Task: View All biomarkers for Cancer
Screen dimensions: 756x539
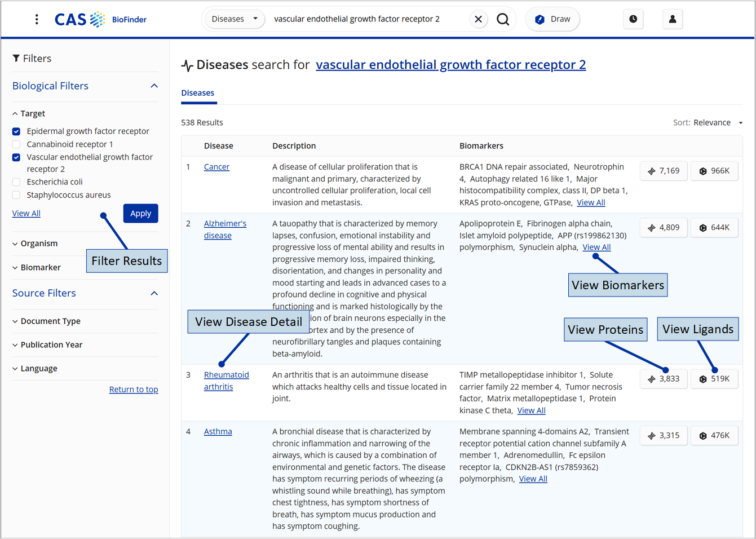Action: (591, 202)
